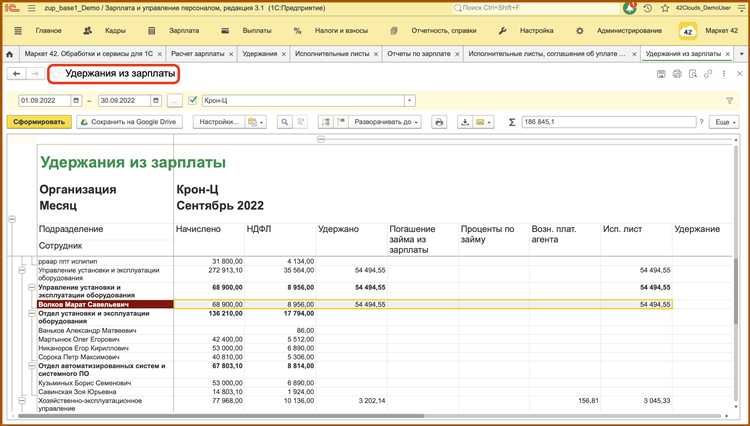The width and height of the screenshot is (750, 426).
Task: Open the history clock icon
Action: point(648,8)
